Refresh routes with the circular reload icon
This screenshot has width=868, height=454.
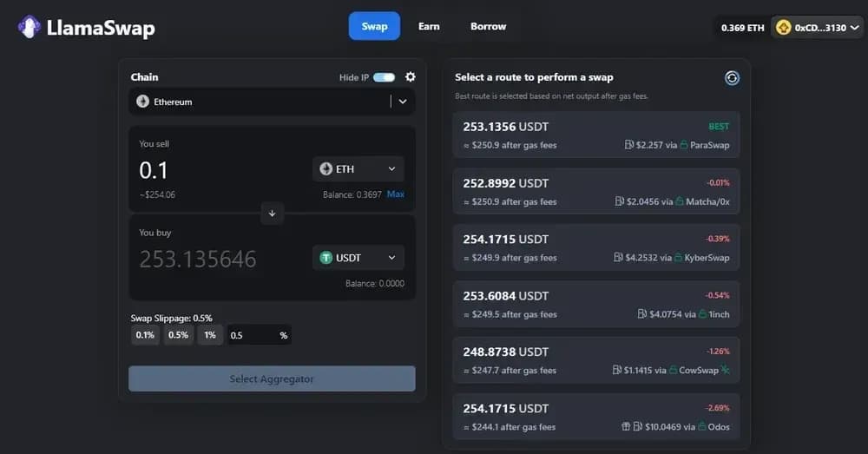coord(732,78)
